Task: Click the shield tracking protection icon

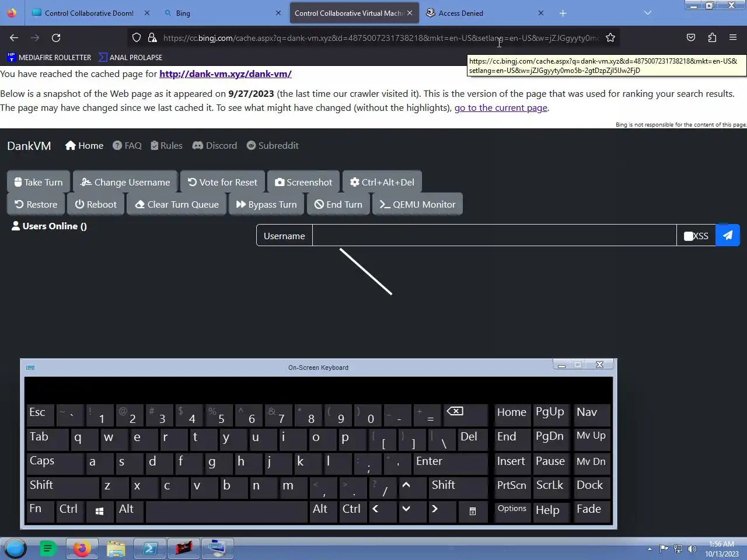Action: click(137, 37)
